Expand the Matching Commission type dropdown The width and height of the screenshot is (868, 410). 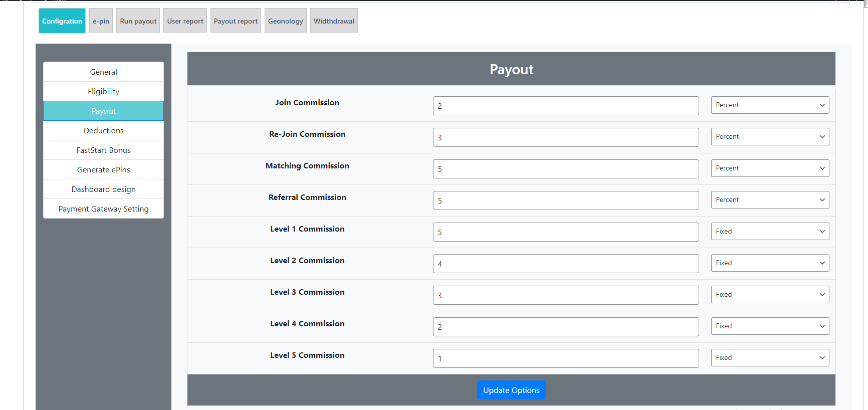[x=769, y=168]
